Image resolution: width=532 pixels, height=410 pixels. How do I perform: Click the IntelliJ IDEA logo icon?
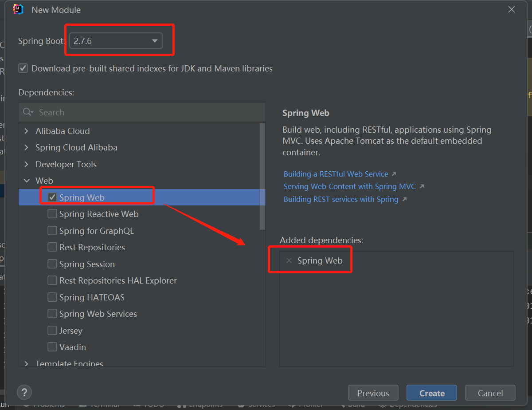pos(18,9)
